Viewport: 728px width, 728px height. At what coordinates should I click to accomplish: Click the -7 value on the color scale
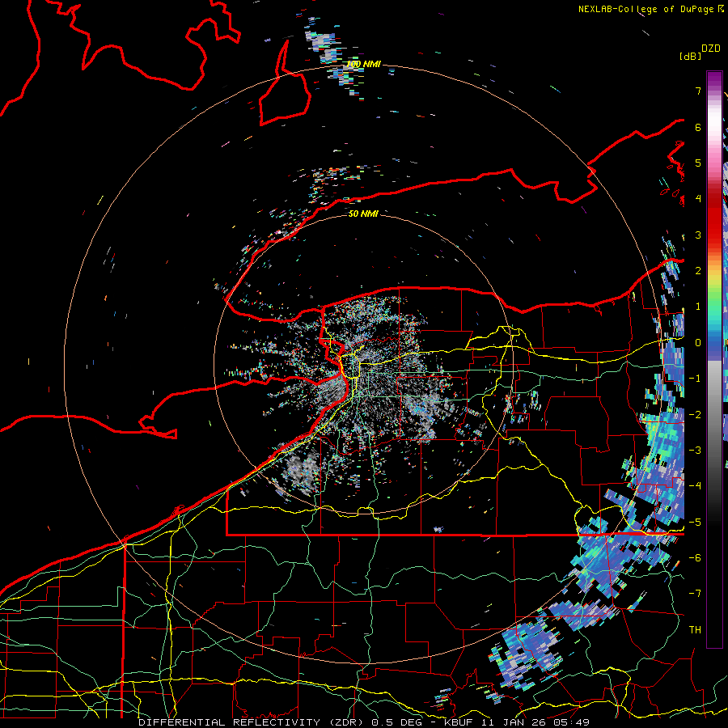click(x=695, y=594)
